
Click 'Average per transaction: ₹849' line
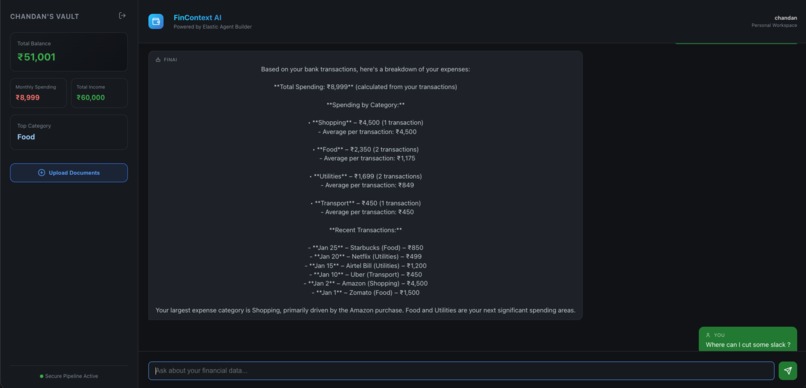click(367, 186)
